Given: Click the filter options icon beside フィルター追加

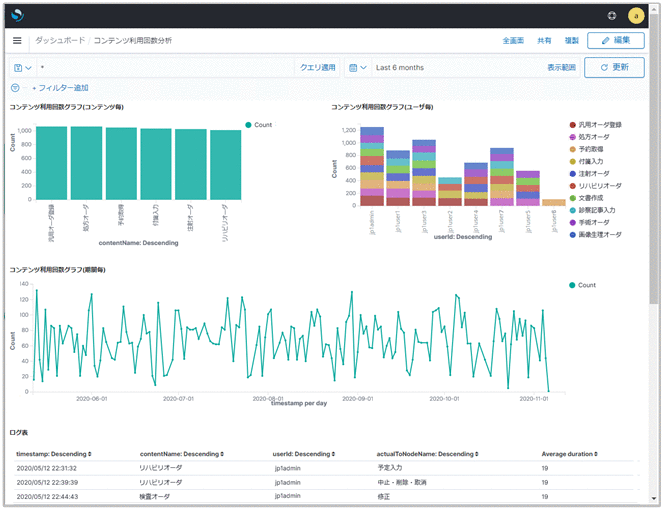Looking at the screenshot, I should click(15, 88).
